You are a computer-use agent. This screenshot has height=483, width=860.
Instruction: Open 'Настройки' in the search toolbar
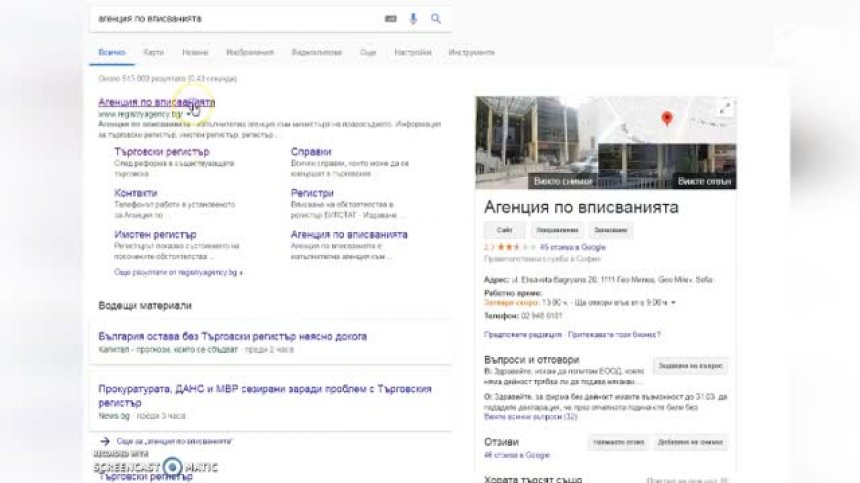(413, 53)
